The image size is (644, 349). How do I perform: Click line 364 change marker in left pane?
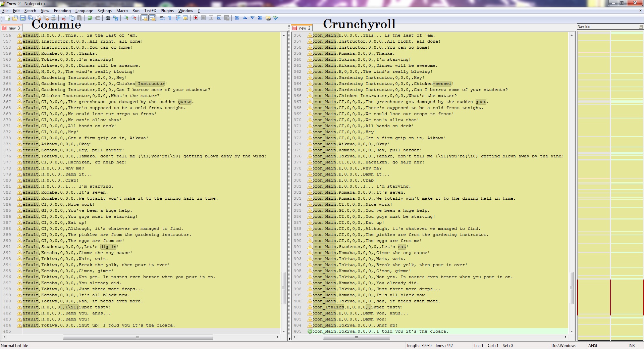(x=19, y=84)
